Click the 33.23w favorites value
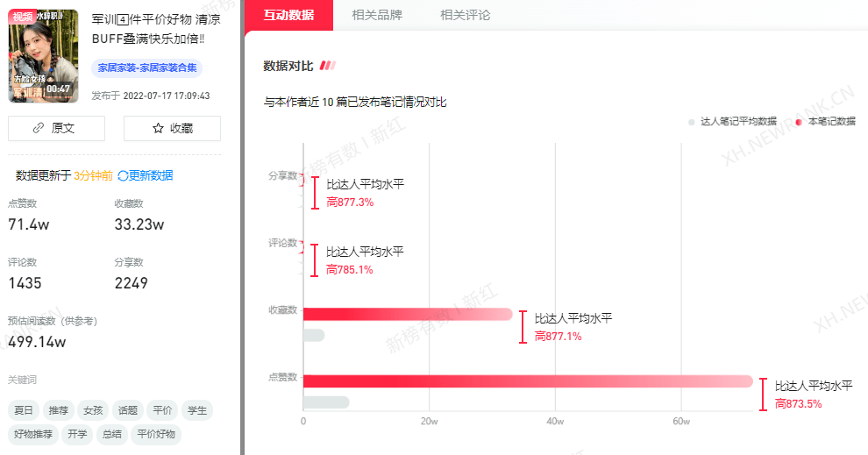Screen dimensions: 868x455 pyautogui.click(x=139, y=224)
